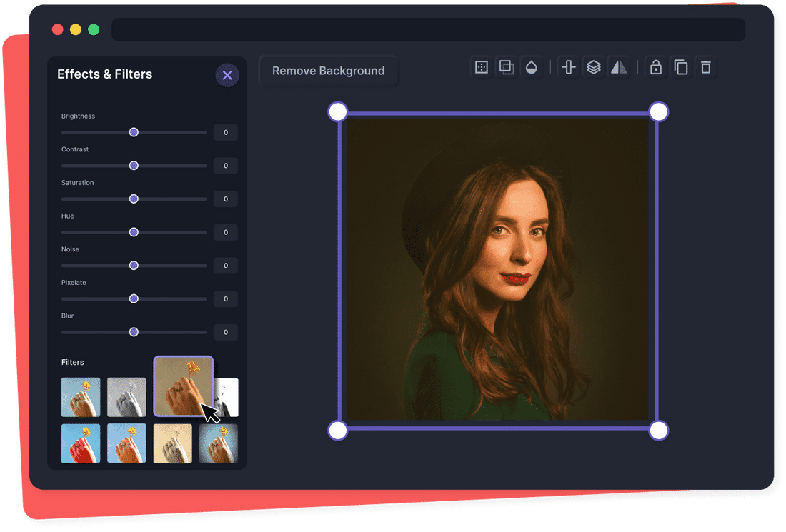Viewport: 786px width, 532px height.
Task: Apply the enlarged sepia filter thumbnail
Action: point(184,386)
